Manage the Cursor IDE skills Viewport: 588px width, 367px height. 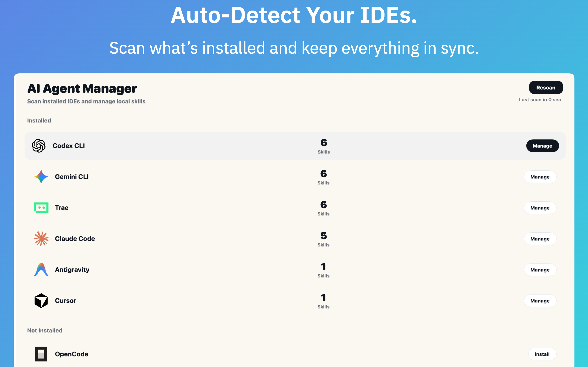click(540, 301)
